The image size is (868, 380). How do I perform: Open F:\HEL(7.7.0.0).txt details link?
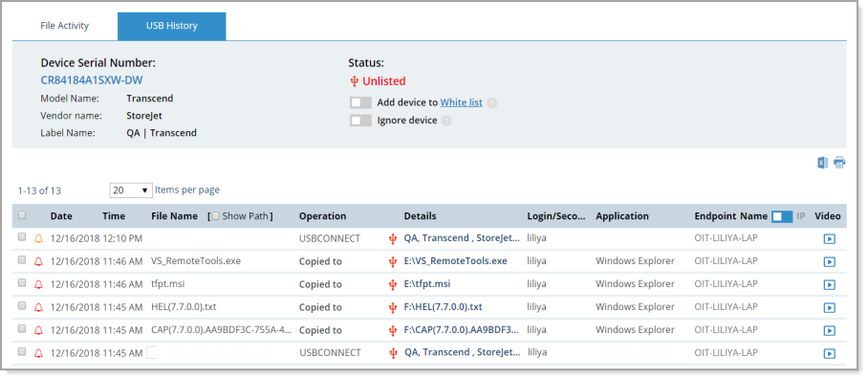click(x=443, y=307)
